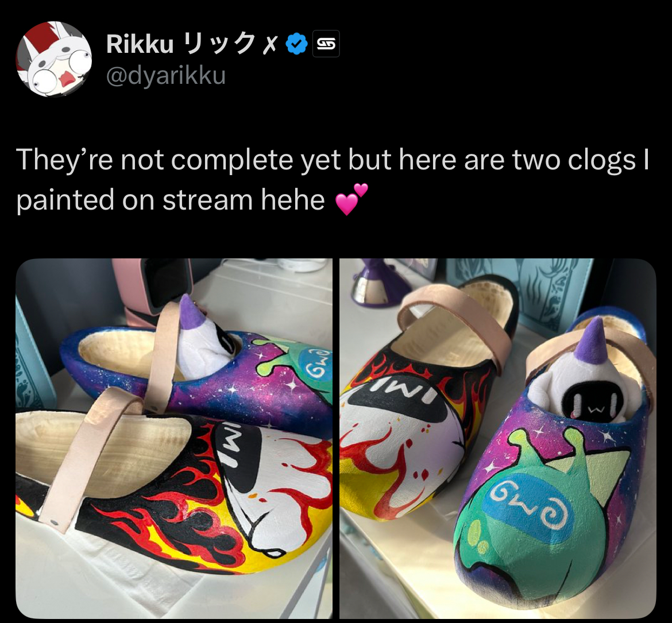Click the square affiliate badge icon
The height and width of the screenshot is (623, 672).
pyautogui.click(x=326, y=44)
